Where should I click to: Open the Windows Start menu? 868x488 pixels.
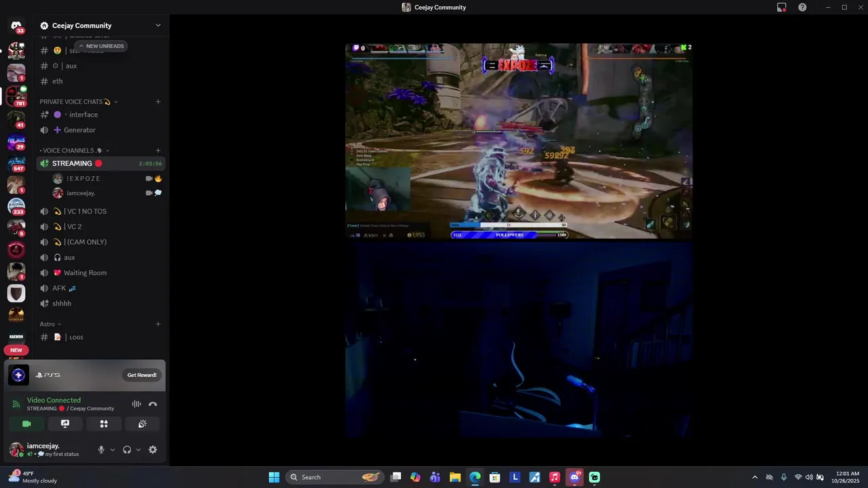point(274,477)
